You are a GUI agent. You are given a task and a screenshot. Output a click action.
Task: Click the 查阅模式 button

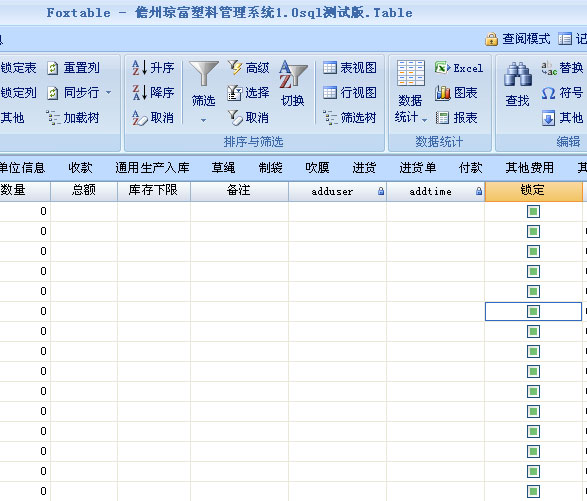[x=518, y=39]
